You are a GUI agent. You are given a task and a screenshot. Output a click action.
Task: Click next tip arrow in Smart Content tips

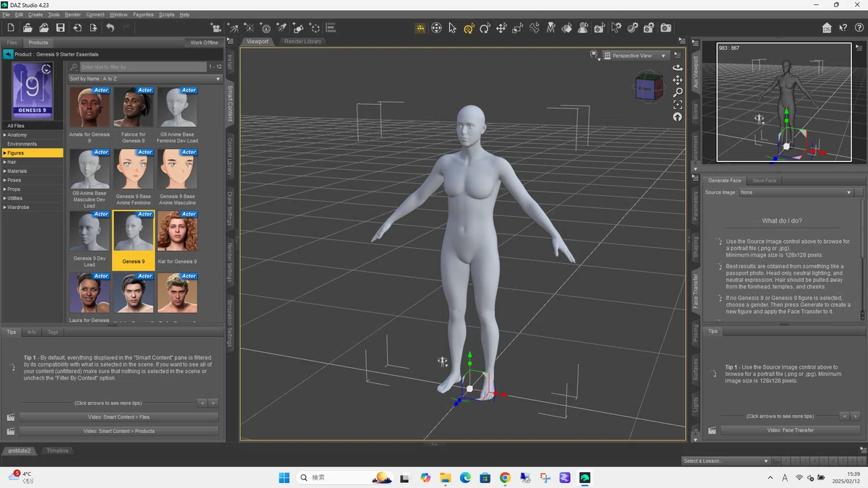(x=213, y=403)
